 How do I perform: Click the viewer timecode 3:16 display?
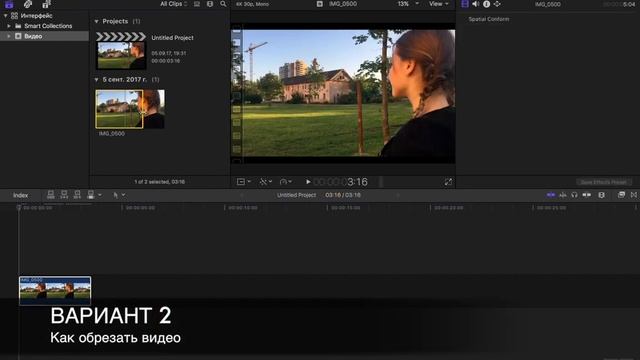[341, 182]
